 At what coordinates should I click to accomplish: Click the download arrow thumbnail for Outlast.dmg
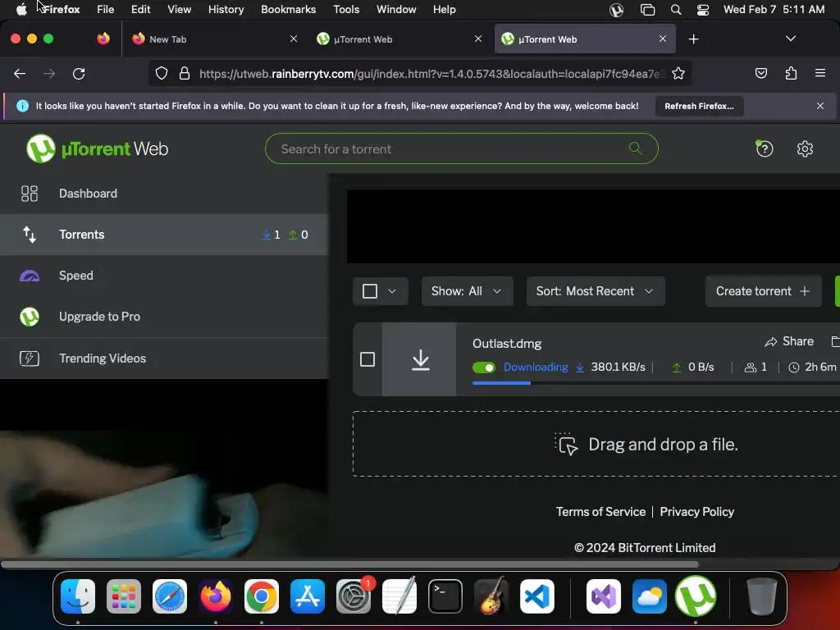click(420, 359)
